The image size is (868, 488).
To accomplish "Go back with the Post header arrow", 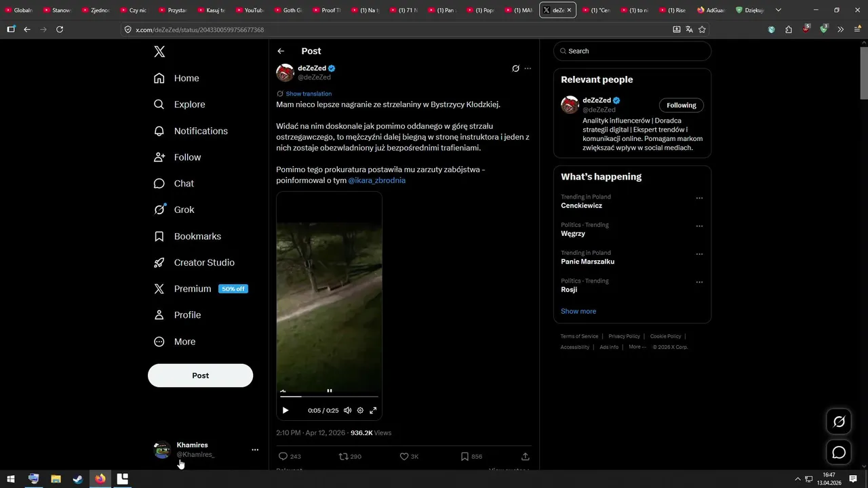I will click(281, 52).
